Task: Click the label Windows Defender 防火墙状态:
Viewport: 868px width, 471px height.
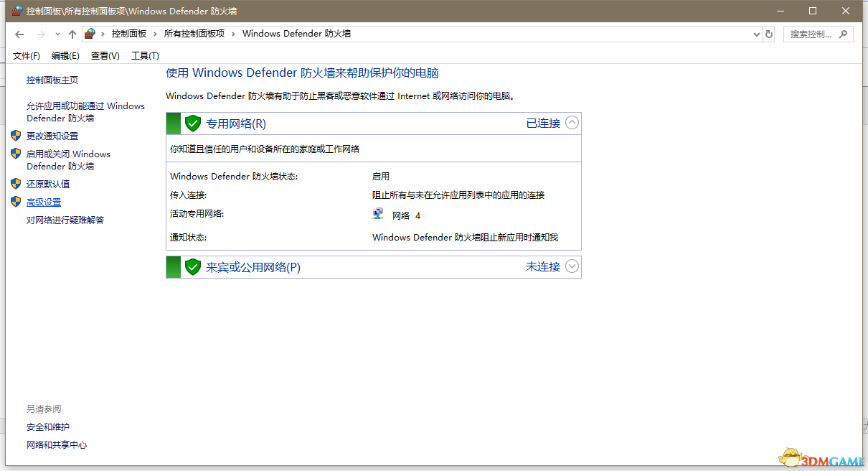Action: coord(234,177)
